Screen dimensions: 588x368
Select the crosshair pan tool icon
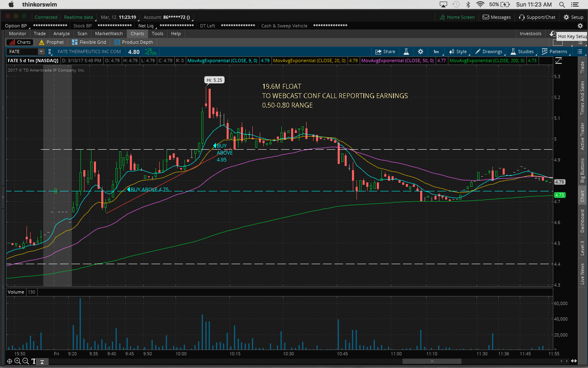coord(9,361)
